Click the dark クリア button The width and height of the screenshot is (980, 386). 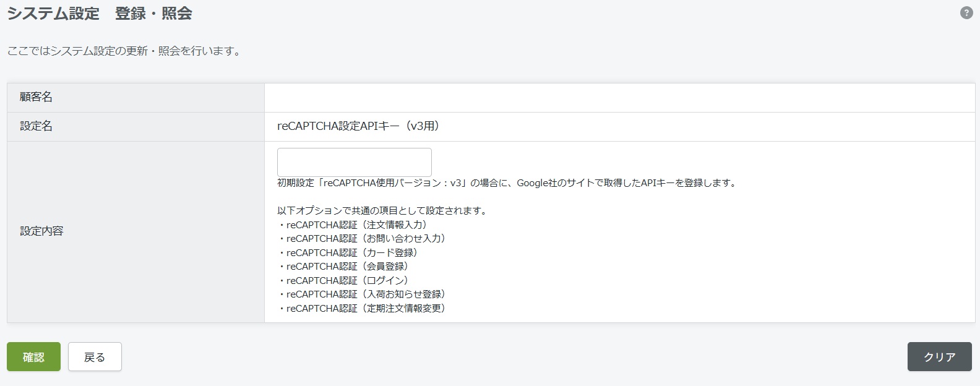pos(939,357)
